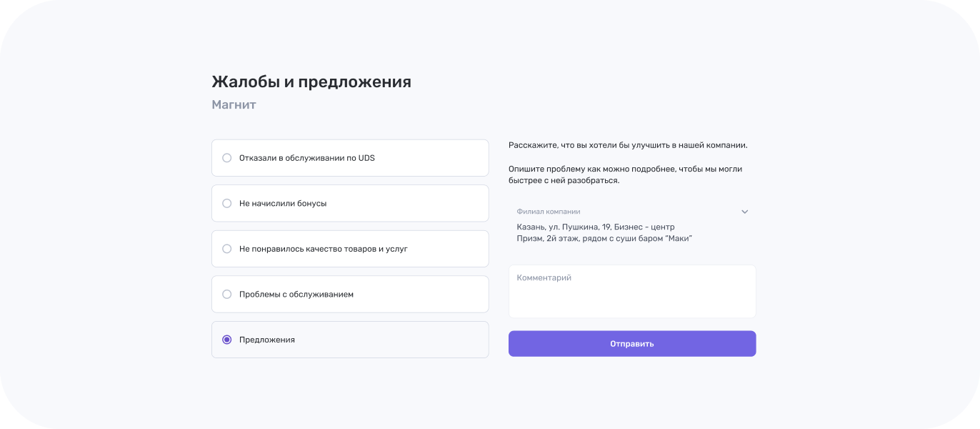
Task: Click the "Не понравилось качество товаров и услуг" label
Action: click(324, 248)
